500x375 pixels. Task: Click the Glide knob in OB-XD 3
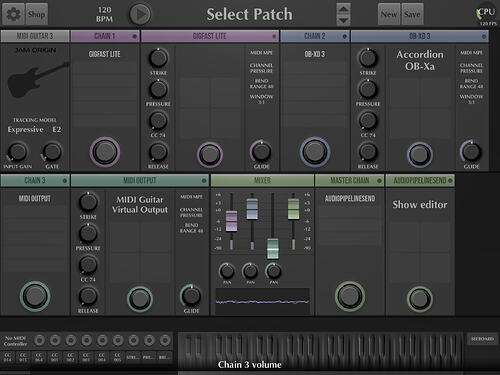471,152
